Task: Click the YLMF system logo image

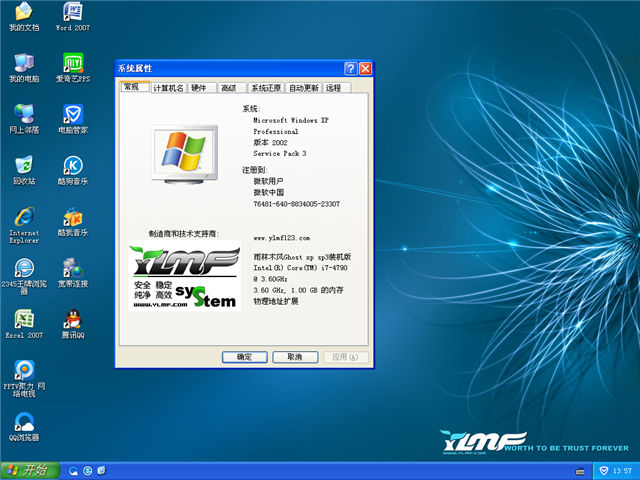Action: click(x=184, y=276)
